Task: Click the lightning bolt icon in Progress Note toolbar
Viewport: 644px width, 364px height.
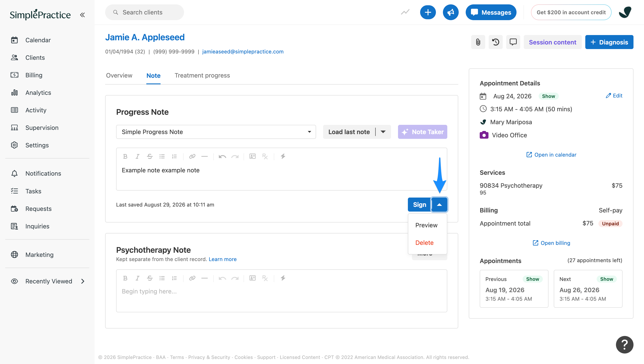Action: pyautogui.click(x=283, y=156)
